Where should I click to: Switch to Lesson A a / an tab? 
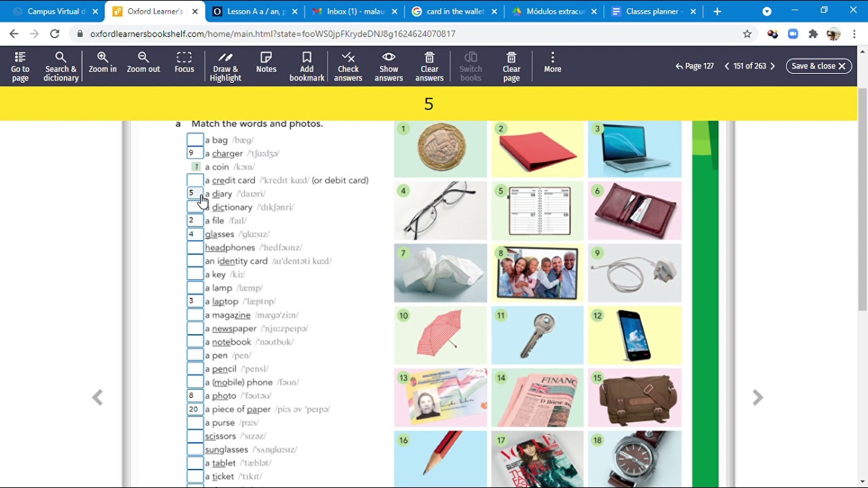(x=255, y=12)
